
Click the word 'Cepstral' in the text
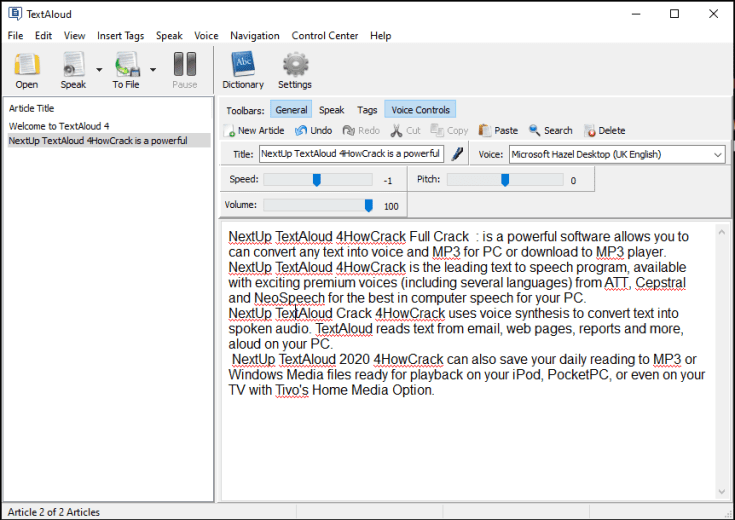(x=660, y=283)
